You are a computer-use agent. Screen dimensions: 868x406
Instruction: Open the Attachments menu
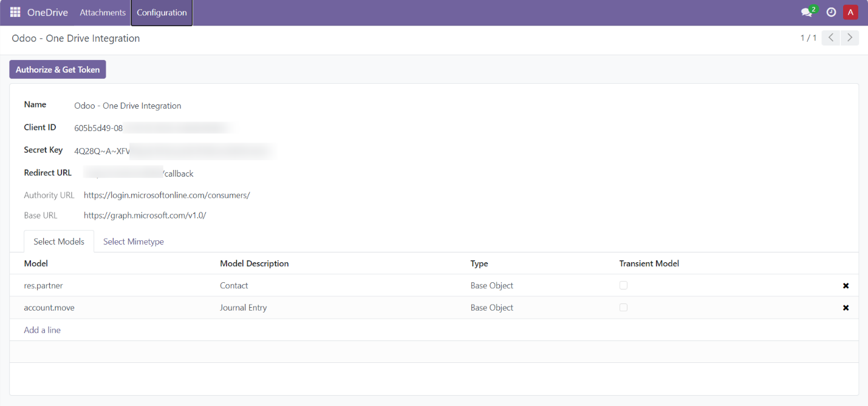click(x=103, y=12)
